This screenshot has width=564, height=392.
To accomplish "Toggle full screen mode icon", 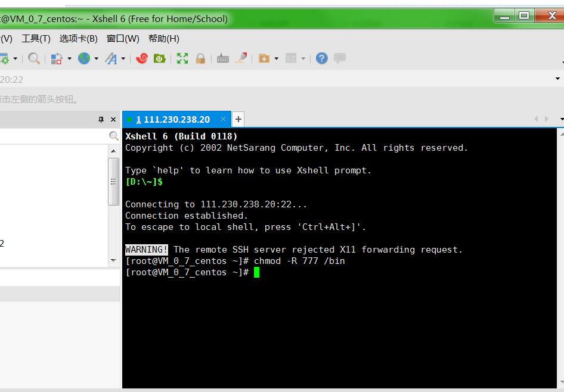I will 182,58.
